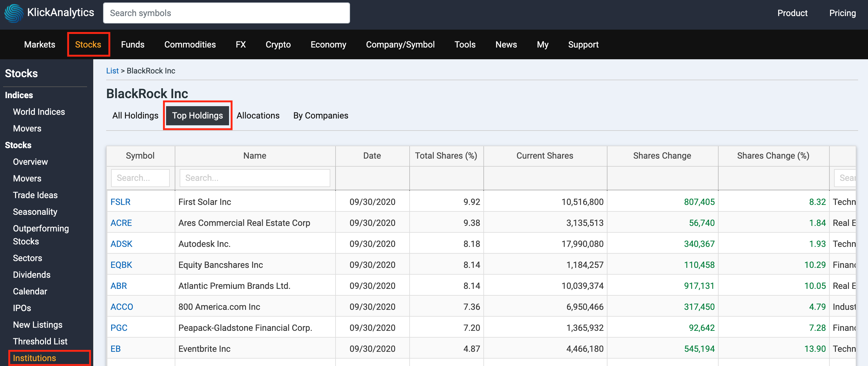Open Threshold List in sidebar
The width and height of the screenshot is (868, 366).
click(40, 341)
